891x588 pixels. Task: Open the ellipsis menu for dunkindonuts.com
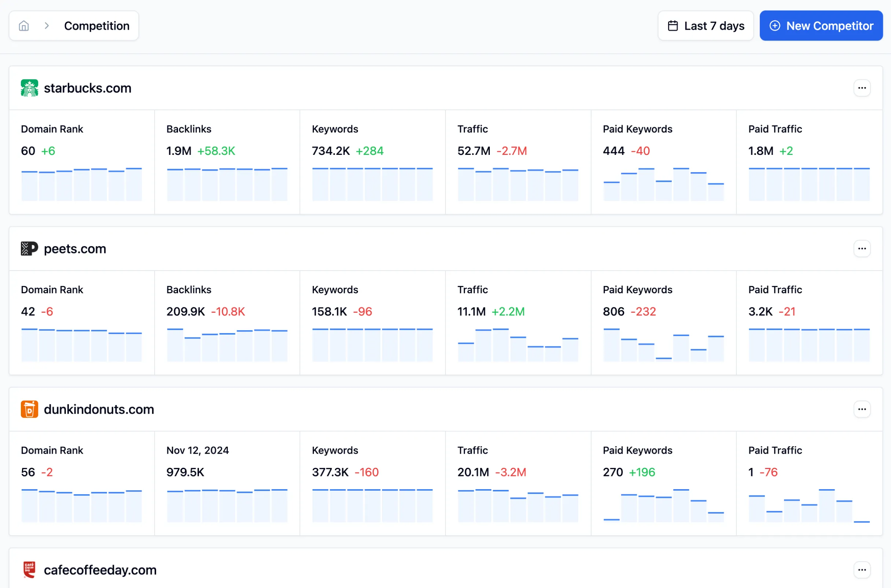[x=862, y=409]
